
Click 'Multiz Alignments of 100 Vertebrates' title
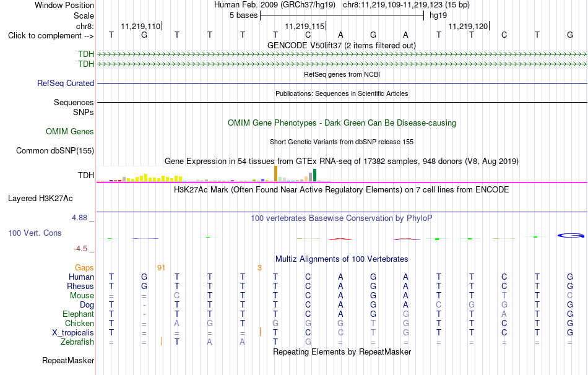tap(342, 259)
